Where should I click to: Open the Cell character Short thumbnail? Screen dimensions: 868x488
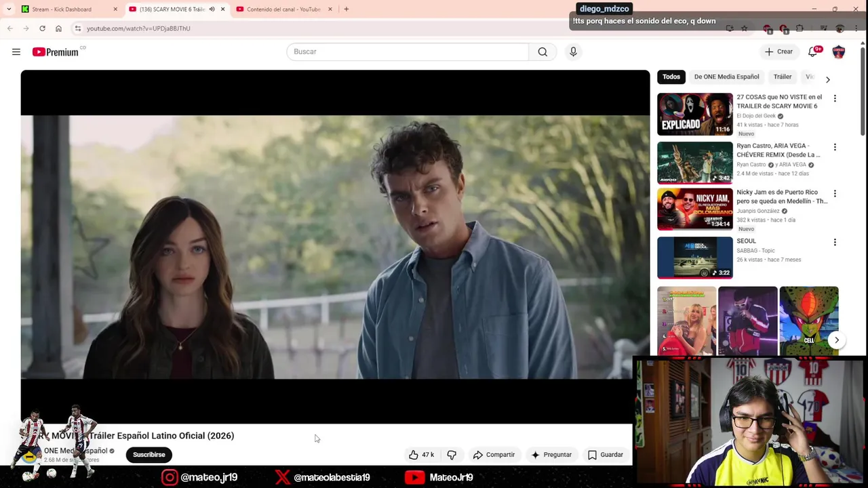pyautogui.click(x=809, y=321)
